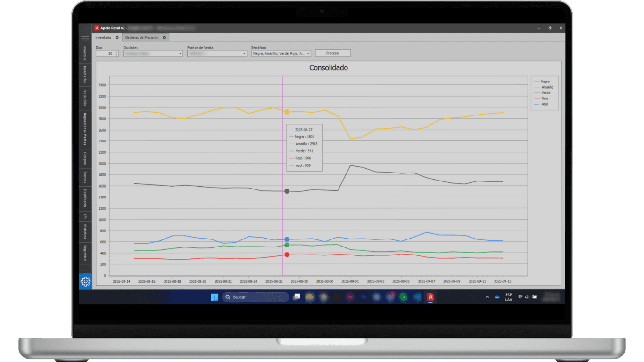Open the Dashboards sidebar section

(x=85, y=198)
